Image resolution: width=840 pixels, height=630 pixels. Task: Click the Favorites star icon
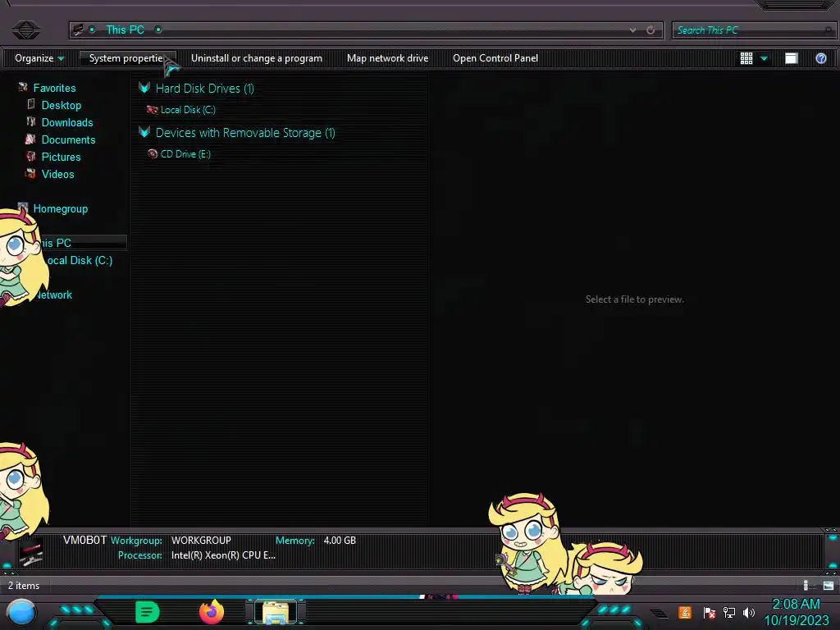(22, 87)
